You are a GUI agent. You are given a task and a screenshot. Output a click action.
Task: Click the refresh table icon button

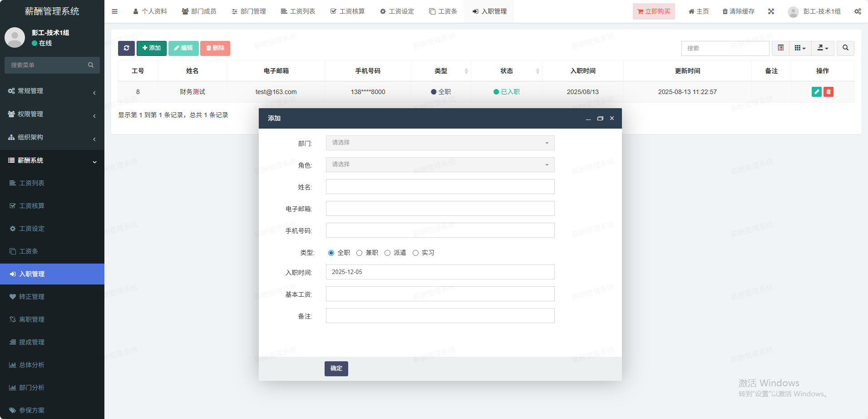click(126, 48)
